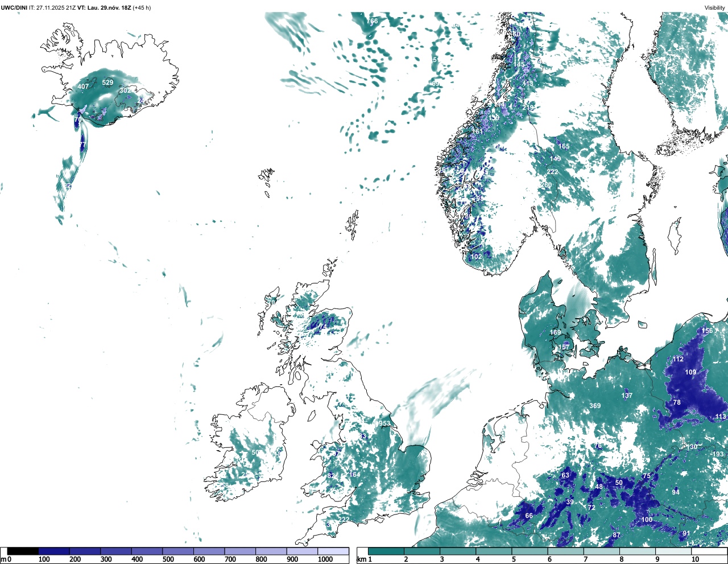Click the 'Visibility' title label
This screenshot has width=728, height=564.
click(x=715, y=7)
